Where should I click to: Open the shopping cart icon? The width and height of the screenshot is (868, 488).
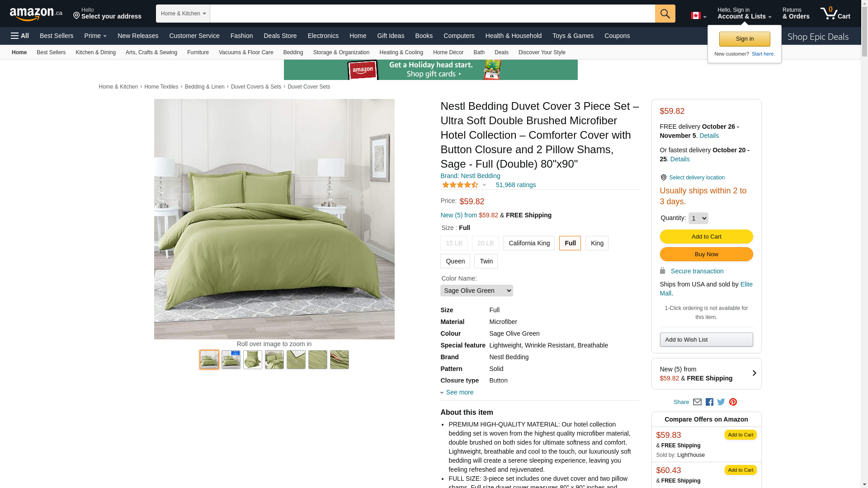(x=835, y=14)
